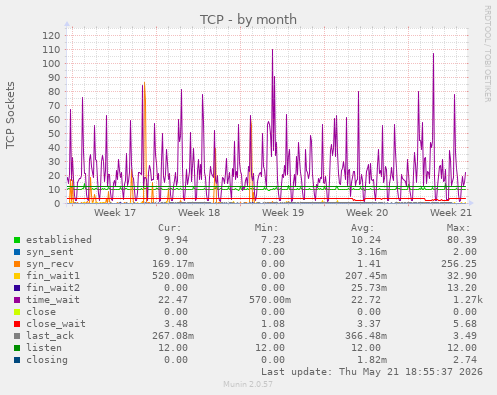Click the last_ack gray color swatch

[17, 336]
